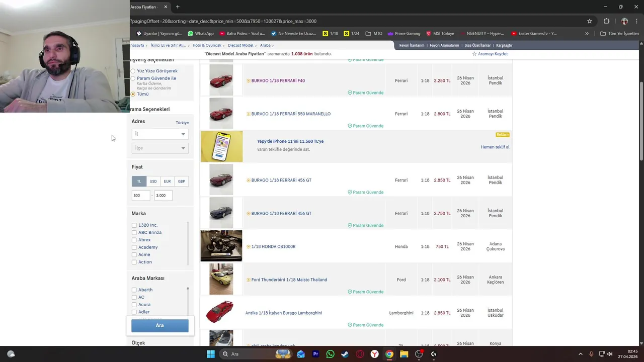Check the Acura car brand box
Screen dimensions: 644x362
[134, 305]
